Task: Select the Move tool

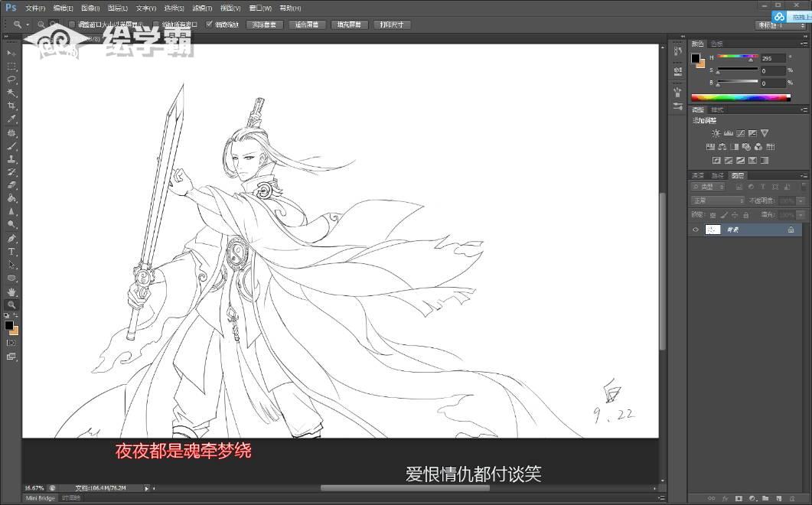Action: coord(11,53)
